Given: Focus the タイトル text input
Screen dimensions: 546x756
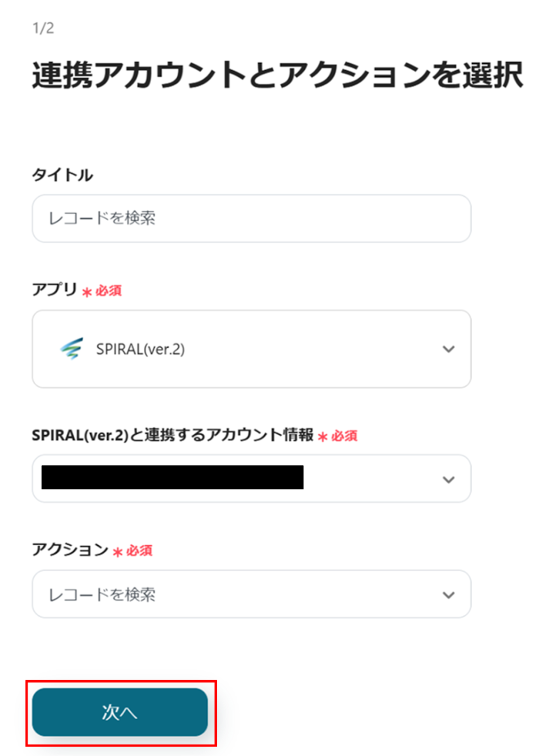Looking at the screenshot, I should pyautogui.click(x=251, y=218).
